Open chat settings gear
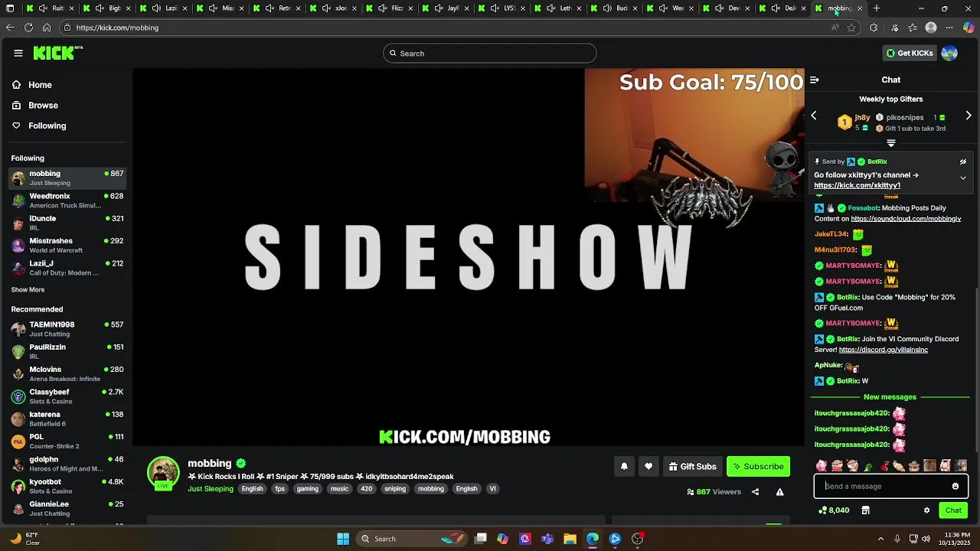The height and width of the screenshot is (551, 980). click(x=926, y=510)
